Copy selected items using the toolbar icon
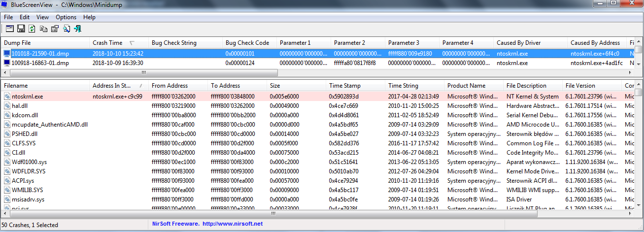The image size is (644, 232). [44, 29]
